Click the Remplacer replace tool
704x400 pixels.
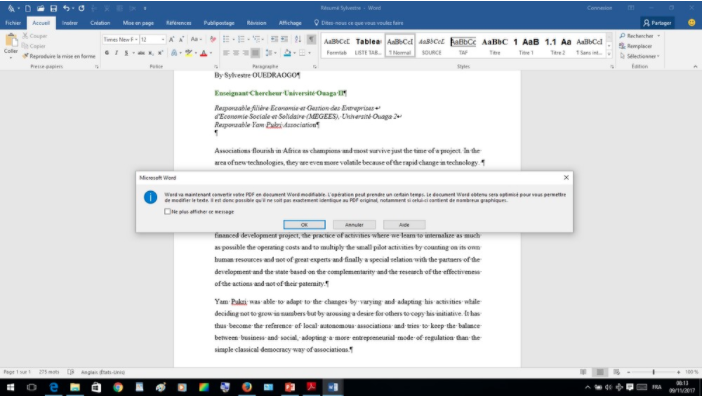(x=638, y=46)
